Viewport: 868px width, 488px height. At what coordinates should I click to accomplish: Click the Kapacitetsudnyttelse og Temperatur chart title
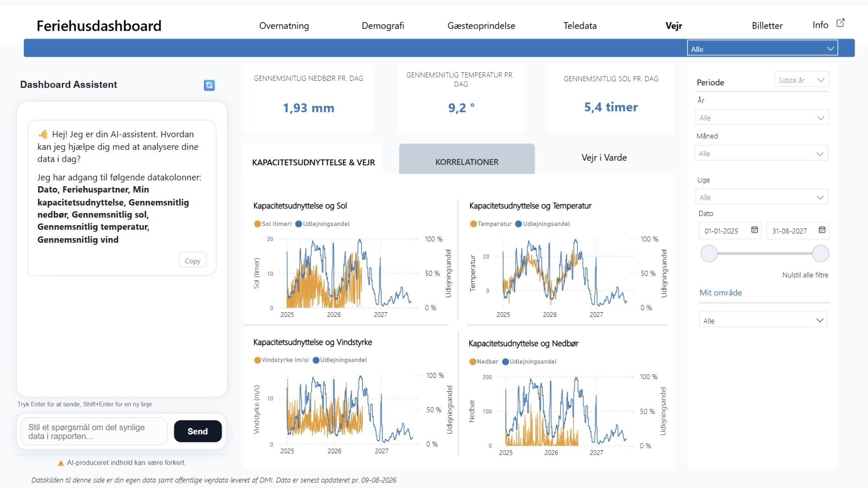point(530,206)
